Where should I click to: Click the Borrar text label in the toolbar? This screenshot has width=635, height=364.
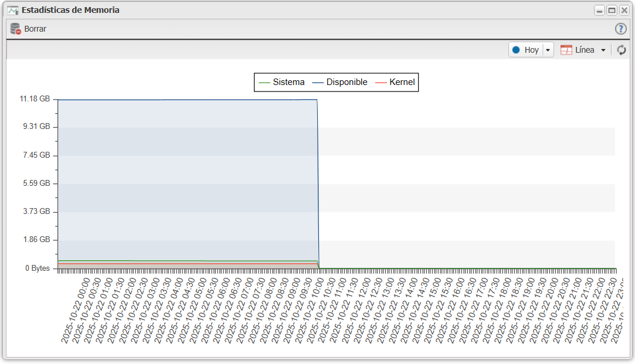click(35, 29)
